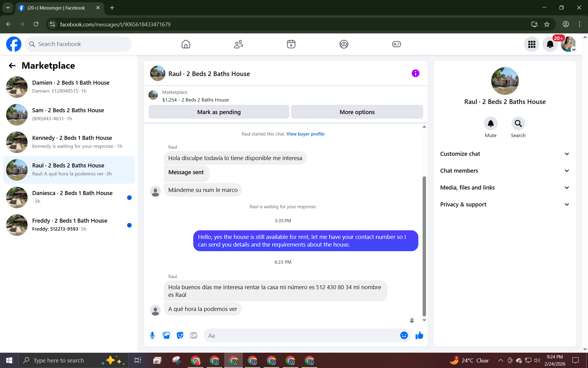Open the emoji picker in message box
This screenshot has height=368, width=588.
click(404, 335)
